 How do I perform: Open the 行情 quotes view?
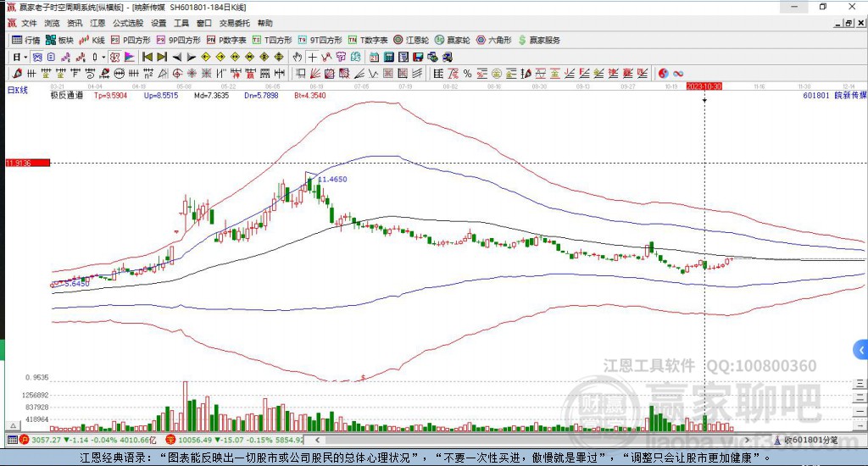tap(26, 40)
